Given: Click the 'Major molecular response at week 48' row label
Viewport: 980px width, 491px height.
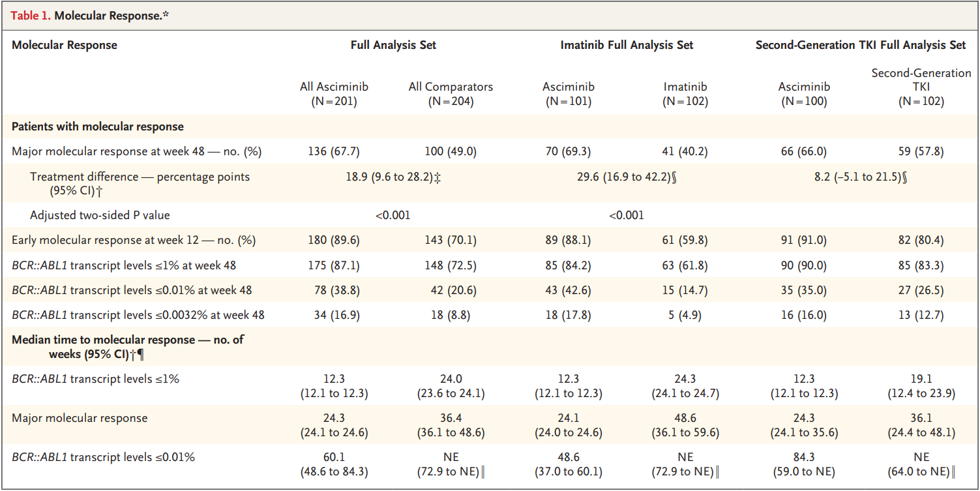Looking at the screenshot, I should tap(136, 152).
